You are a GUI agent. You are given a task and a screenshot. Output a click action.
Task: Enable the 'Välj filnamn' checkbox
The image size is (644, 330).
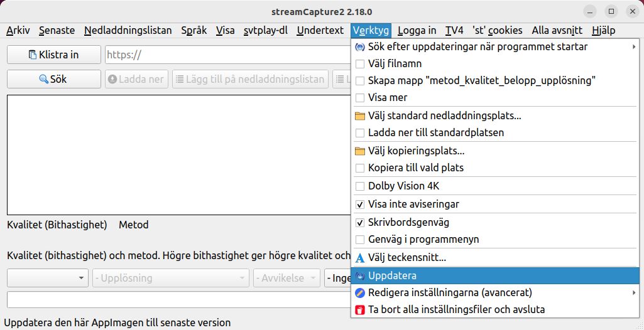360,64
